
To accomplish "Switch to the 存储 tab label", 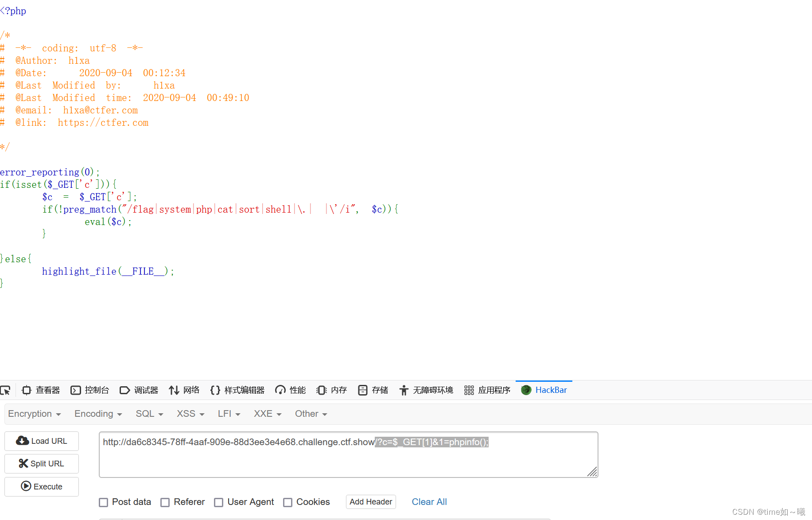I will [380, 390].
